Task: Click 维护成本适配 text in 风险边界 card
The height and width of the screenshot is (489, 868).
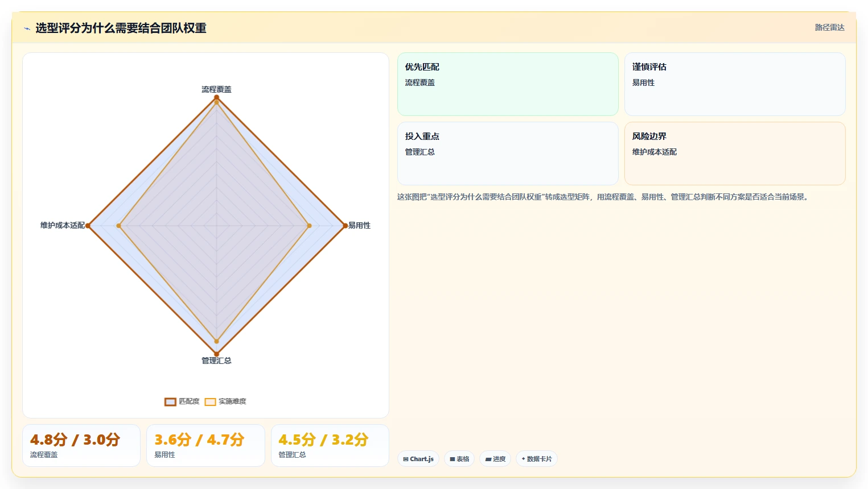Action: pos(655,152)
